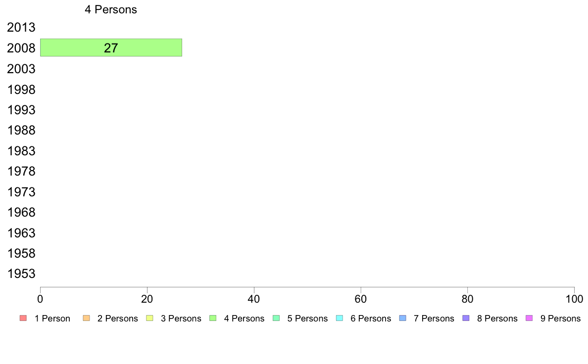Click the 4 Persons title above the chart
Viewport: 588px width, 364px height.
[x=111, y=9]
